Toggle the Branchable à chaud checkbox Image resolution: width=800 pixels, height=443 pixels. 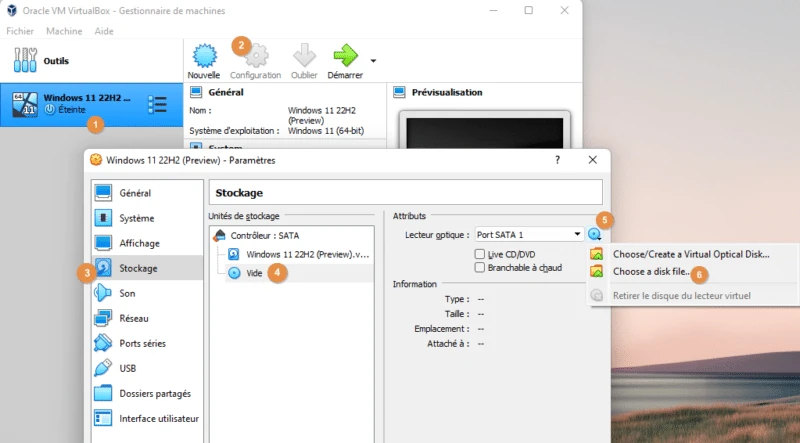pos(480,267)
